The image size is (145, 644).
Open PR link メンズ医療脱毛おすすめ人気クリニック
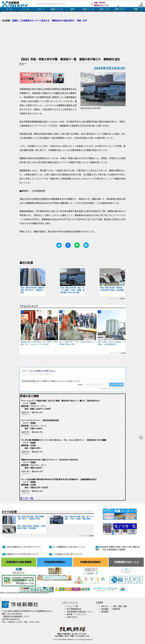click(69, 547)
